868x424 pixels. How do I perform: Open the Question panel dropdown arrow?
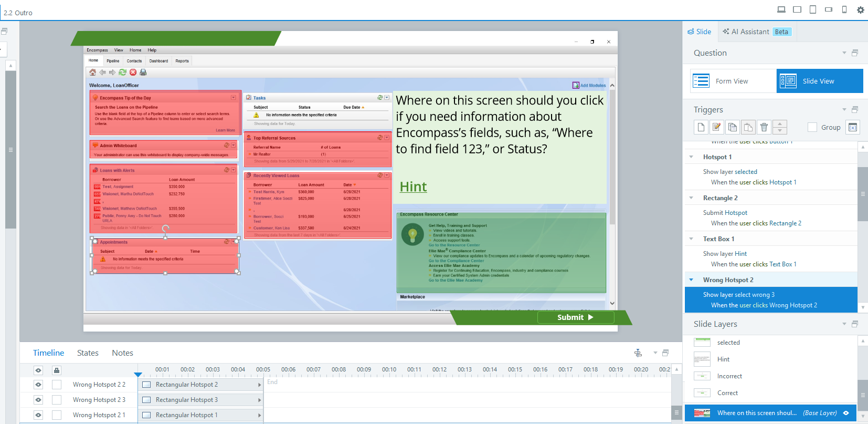click(844, 53)
